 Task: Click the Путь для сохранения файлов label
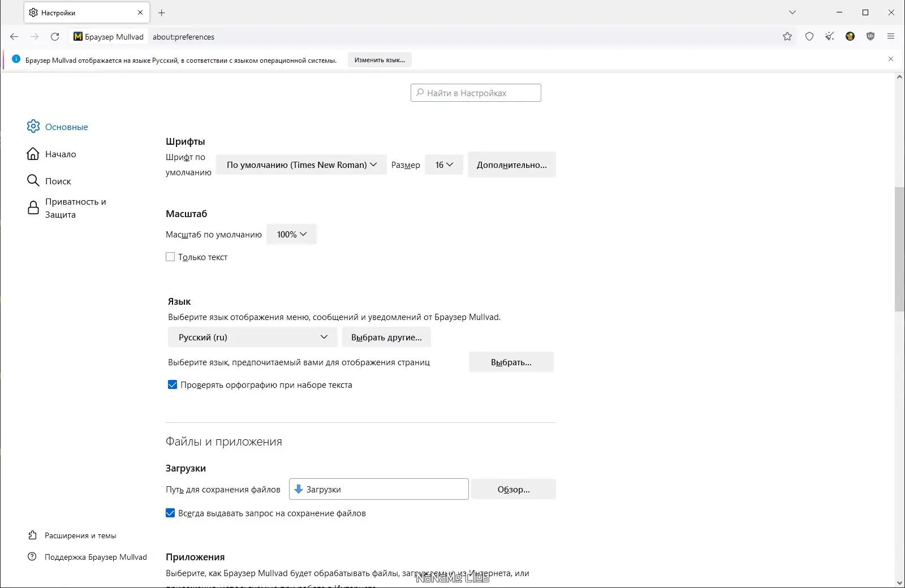[223, 489]
